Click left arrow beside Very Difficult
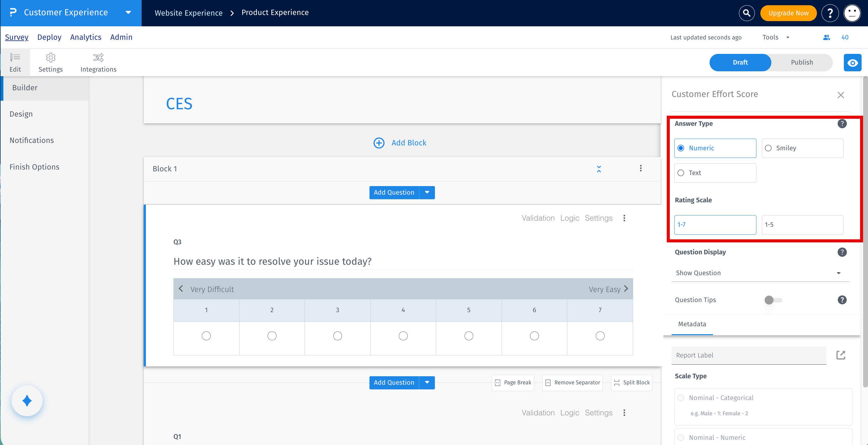Screen dimensions: 868x445 coord(181,289)
